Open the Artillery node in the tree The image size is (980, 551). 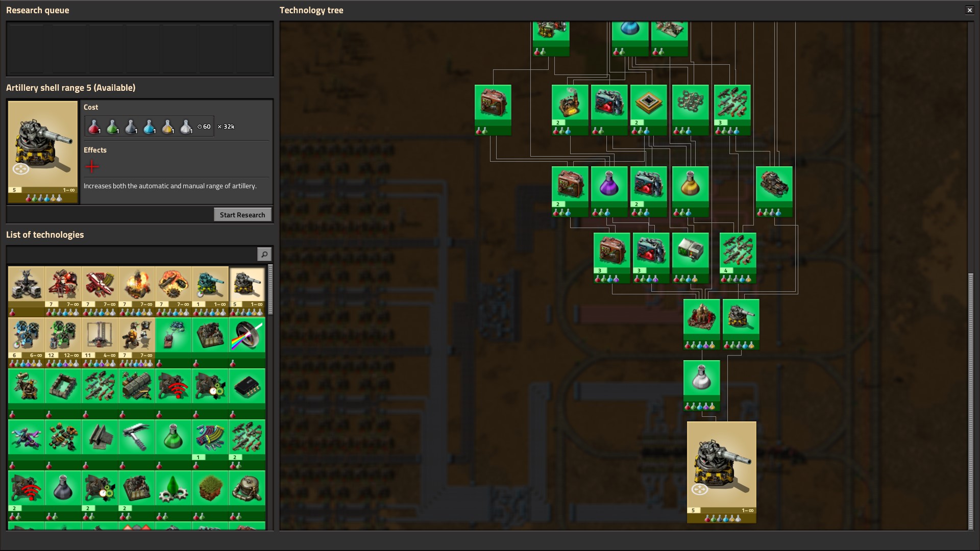tap(741, 324)
